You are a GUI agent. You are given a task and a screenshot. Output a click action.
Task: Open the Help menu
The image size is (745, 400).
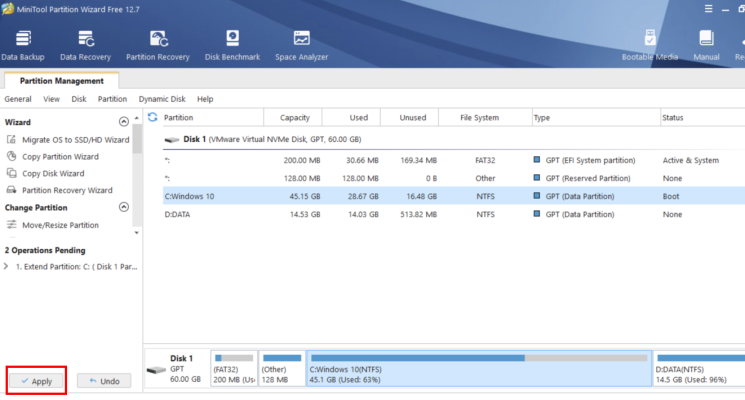[205, 99]
